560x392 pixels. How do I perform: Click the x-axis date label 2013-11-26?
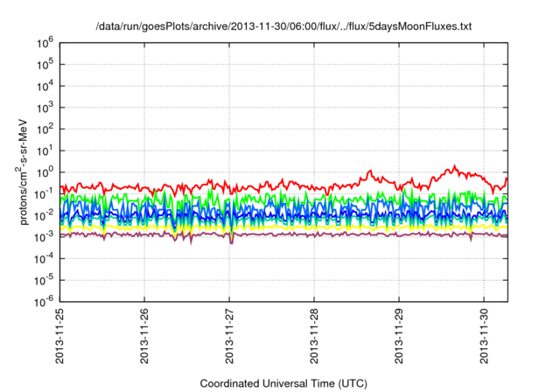(x=144, y=336)
